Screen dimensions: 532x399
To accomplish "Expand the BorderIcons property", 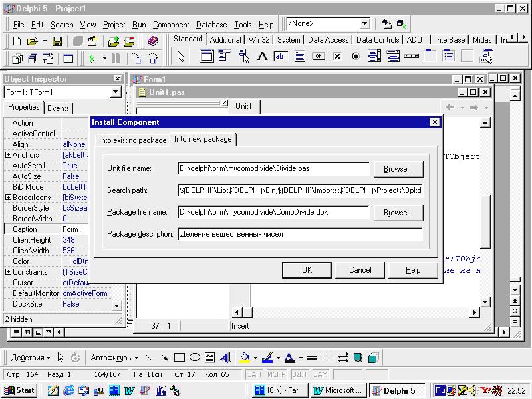I will click(x=8, y=197).
